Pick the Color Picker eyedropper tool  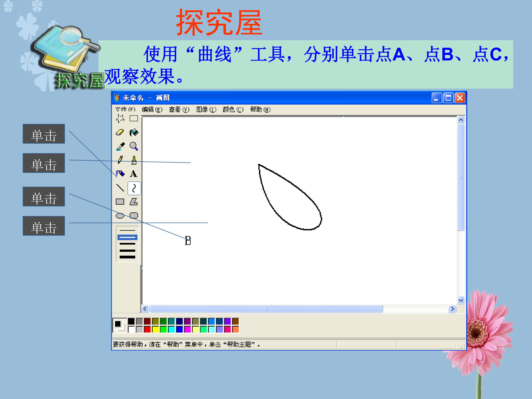120,146
